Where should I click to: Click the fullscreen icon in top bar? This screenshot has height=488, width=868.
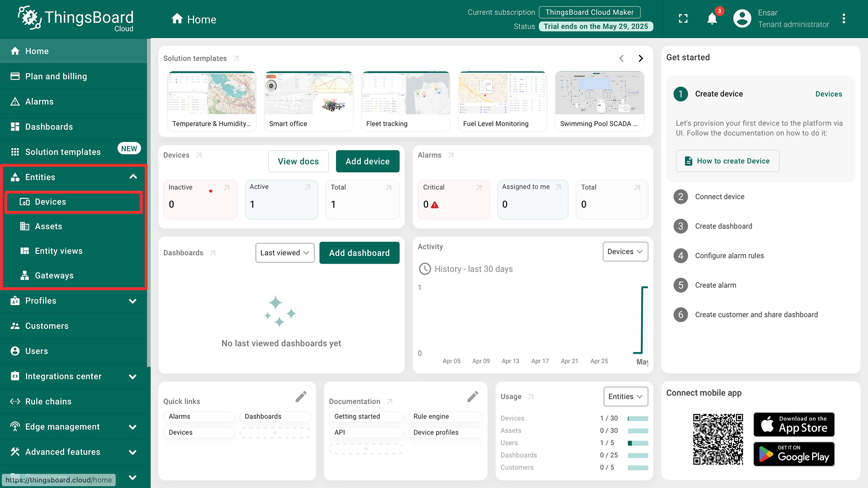coord(683,18)
